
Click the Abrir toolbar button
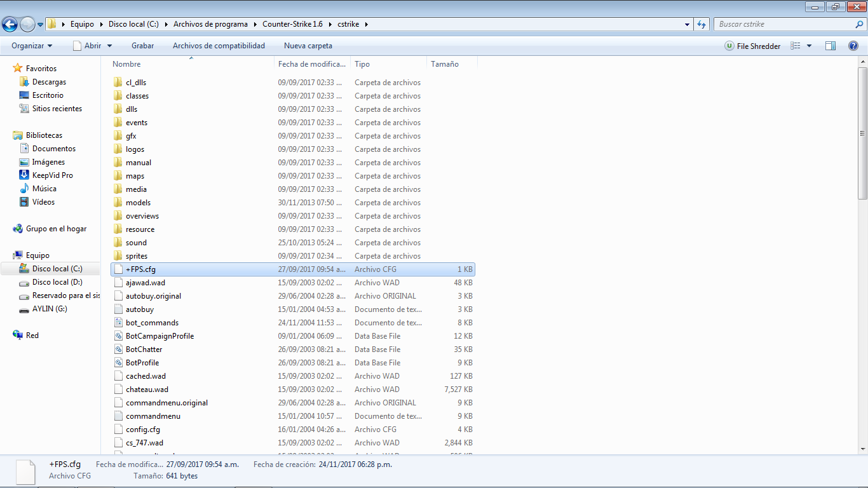[87, 46]
